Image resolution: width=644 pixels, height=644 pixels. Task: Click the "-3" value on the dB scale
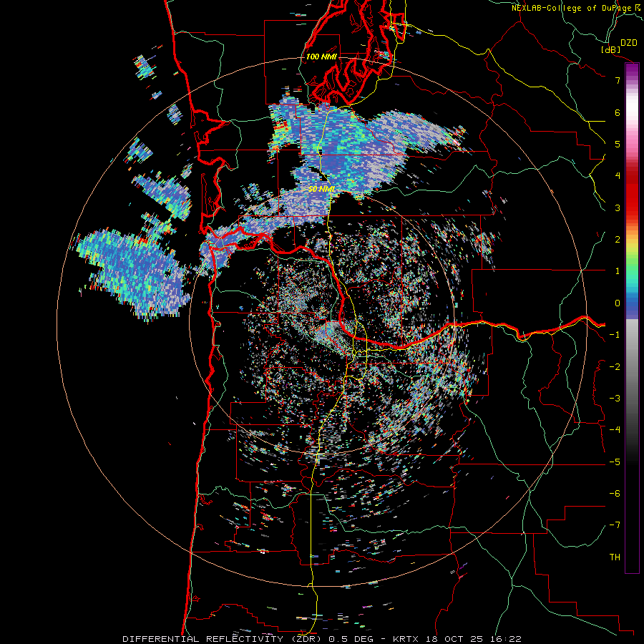click(615, 399)
